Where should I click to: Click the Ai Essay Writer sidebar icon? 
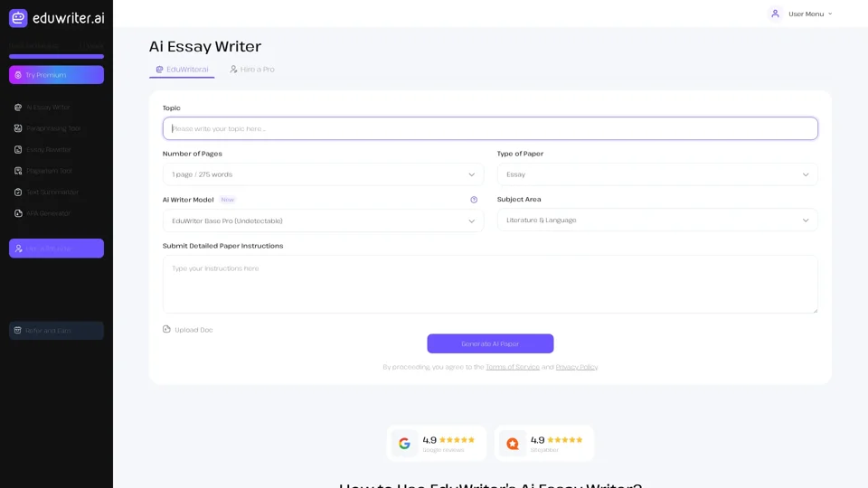point(18,108)
